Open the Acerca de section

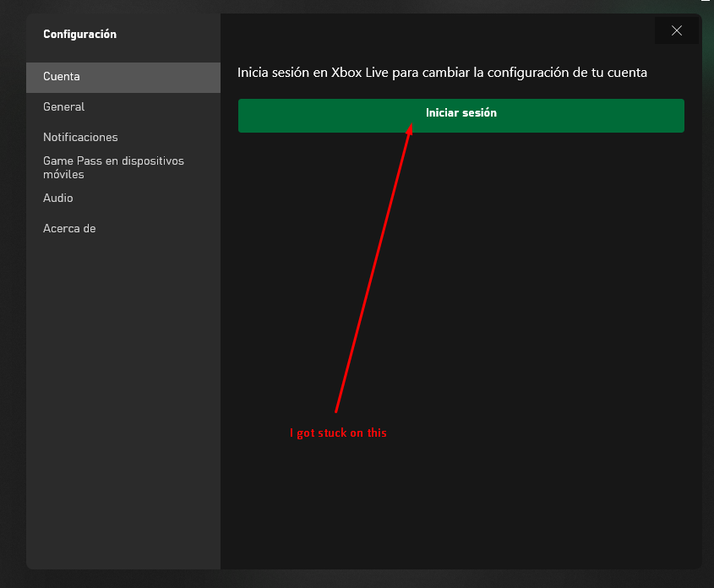[123, 228]
